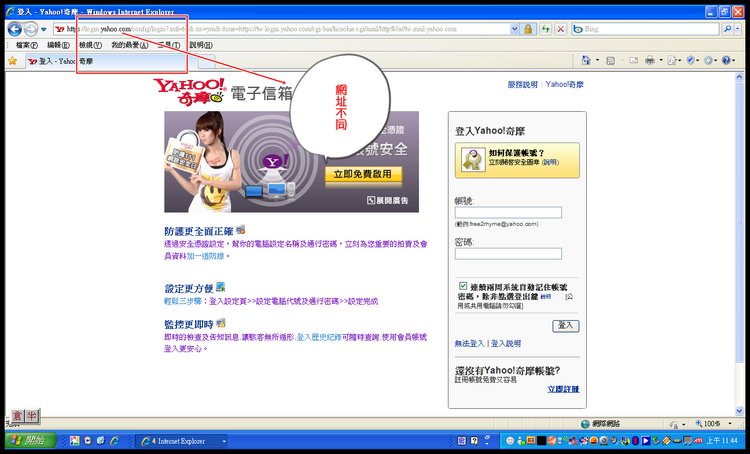Click the 登入設定頁 link in 設定更方便 section
The width and height of the screenshot is (750, 454).
coord(228,301)
